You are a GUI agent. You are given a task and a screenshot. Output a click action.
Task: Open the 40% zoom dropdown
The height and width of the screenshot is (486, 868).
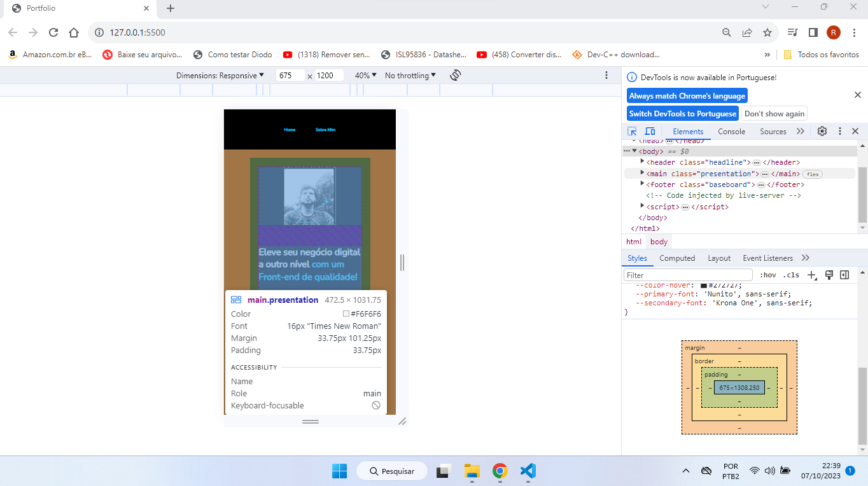click(x=366, y=75)
